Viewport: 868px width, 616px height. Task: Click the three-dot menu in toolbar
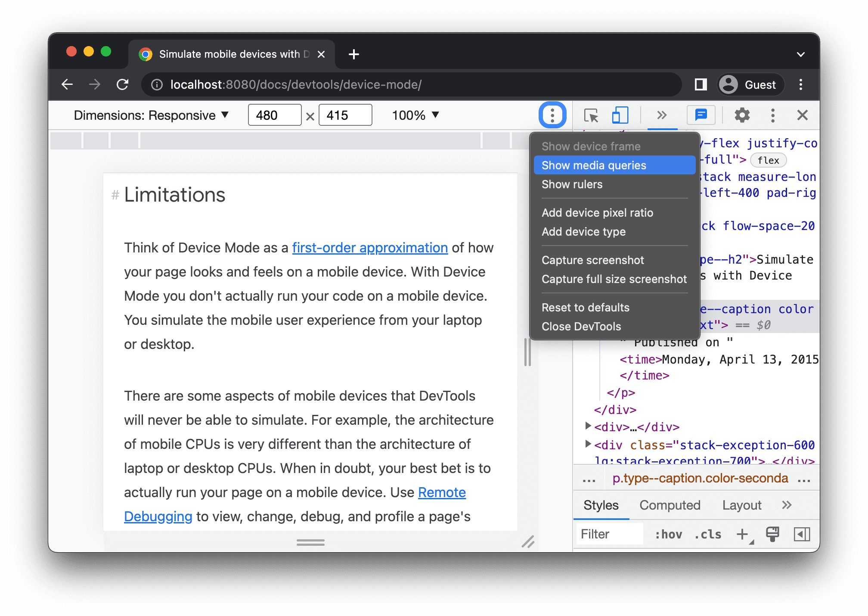click(552, 115)
